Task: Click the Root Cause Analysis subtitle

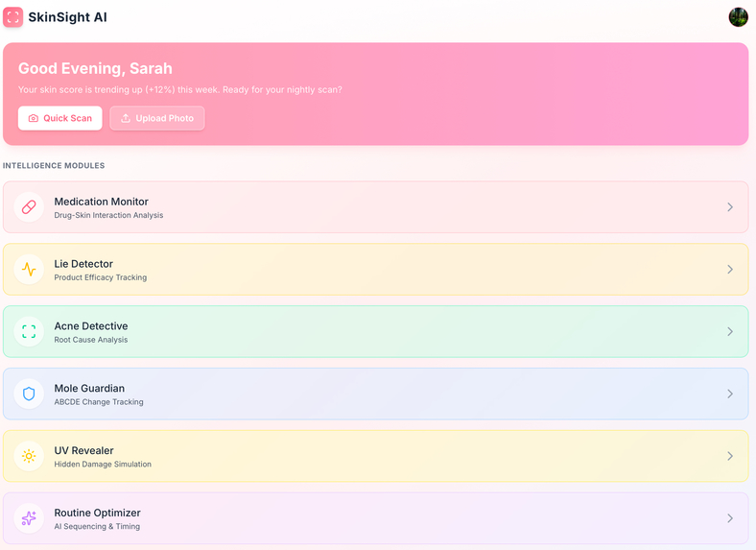Action: click(x=90, y=340)
